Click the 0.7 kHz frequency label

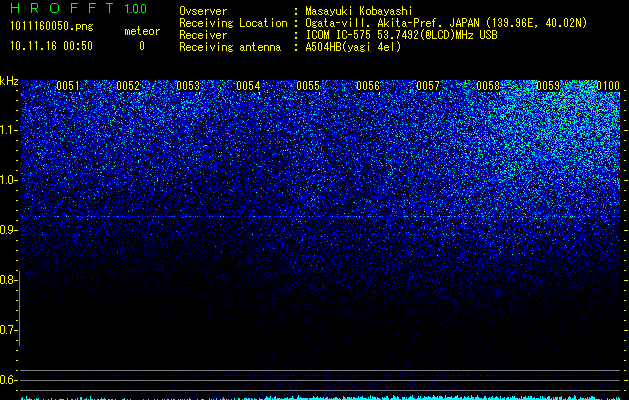(x=7, y=330)
